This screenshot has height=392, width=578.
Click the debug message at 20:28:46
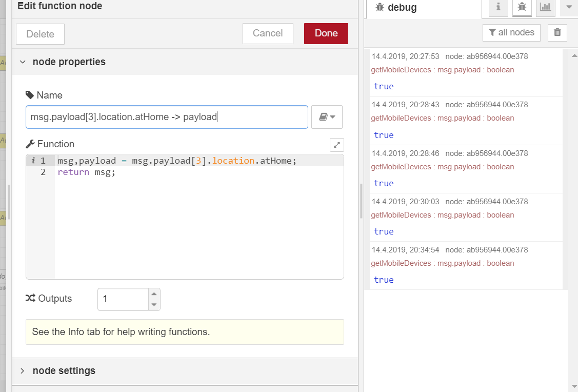(x=466, y=169)
